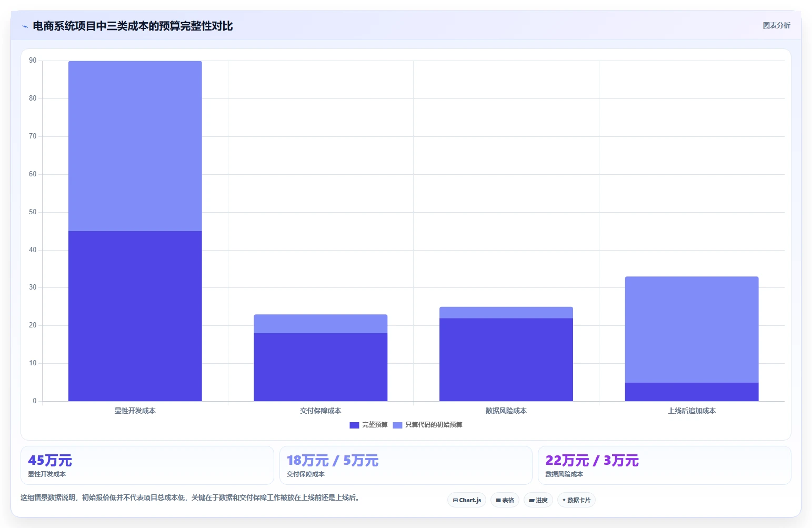Select the 数据卡片 chip
Image resolution: width=812 pixels, height=528 pixels.
tap(576, 500)
